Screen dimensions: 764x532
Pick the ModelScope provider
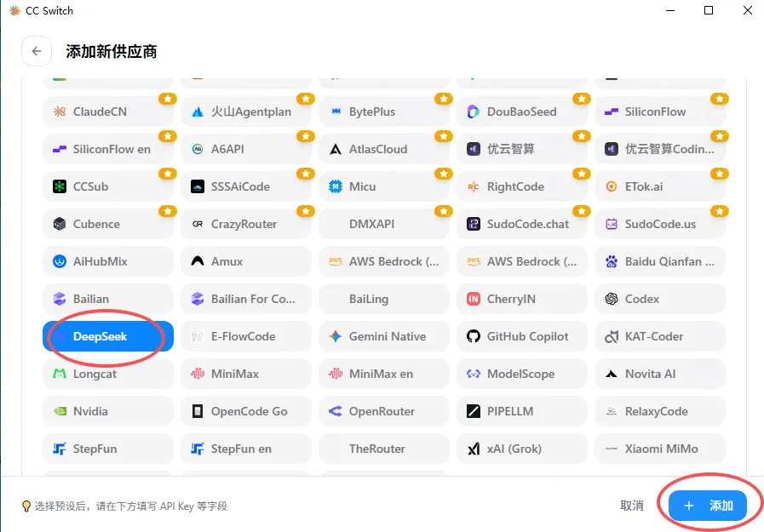tap(522, 374)
